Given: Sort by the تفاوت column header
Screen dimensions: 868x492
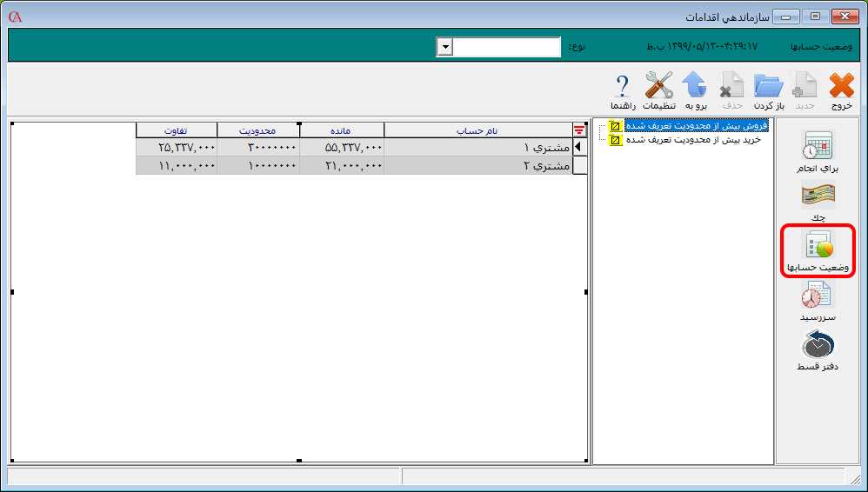Looking at the screenshot, I should (177, 130).
